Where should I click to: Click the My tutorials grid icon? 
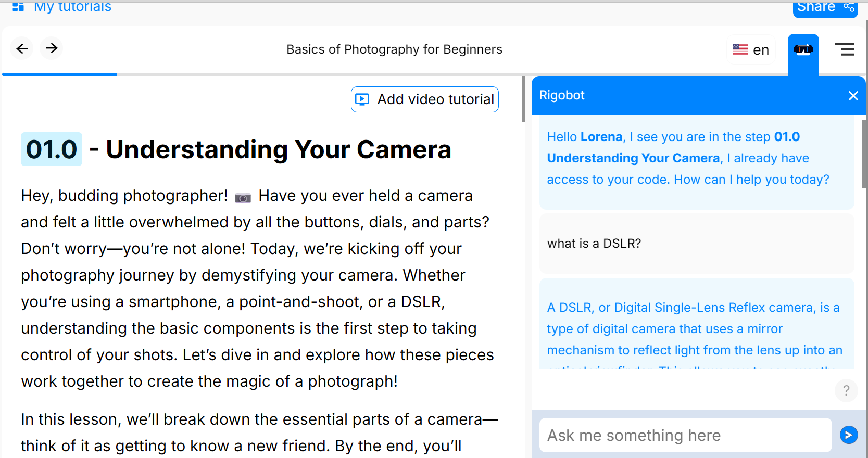pos(18,7)
